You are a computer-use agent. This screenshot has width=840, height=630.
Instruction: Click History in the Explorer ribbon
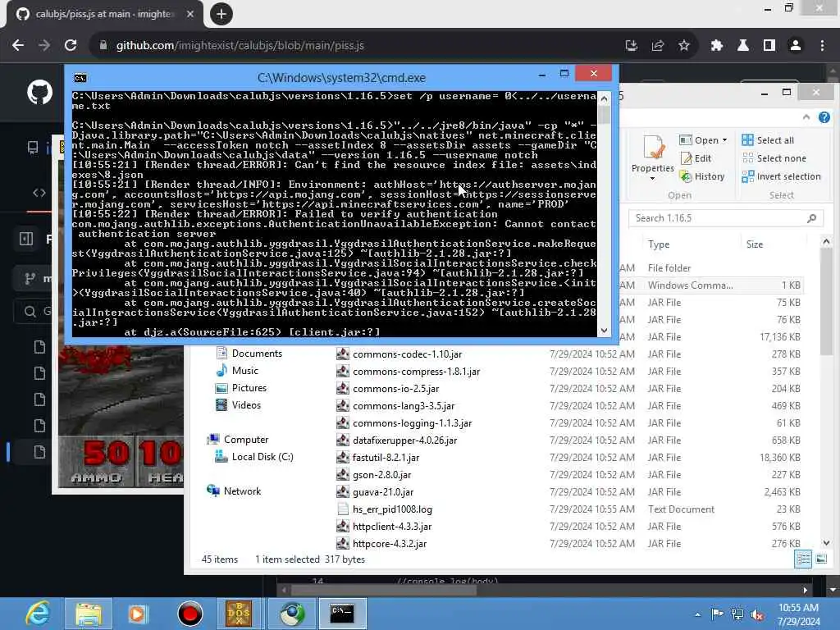pos(702,176)
